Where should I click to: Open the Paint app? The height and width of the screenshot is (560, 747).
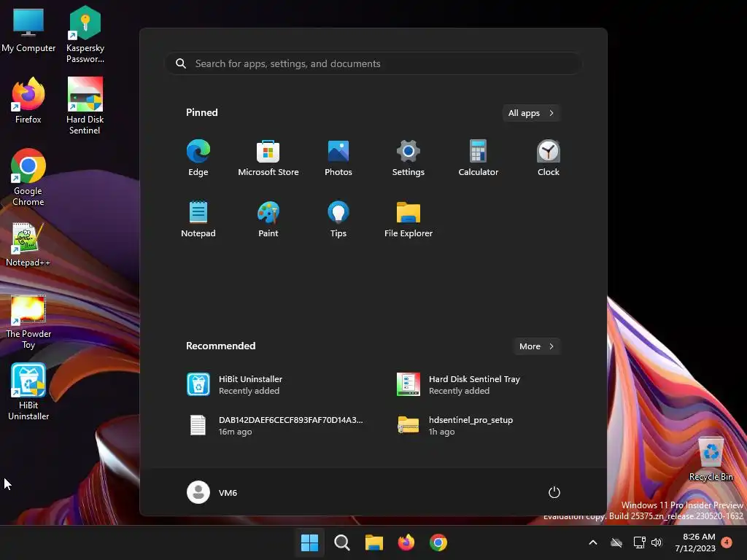[268, 219]
